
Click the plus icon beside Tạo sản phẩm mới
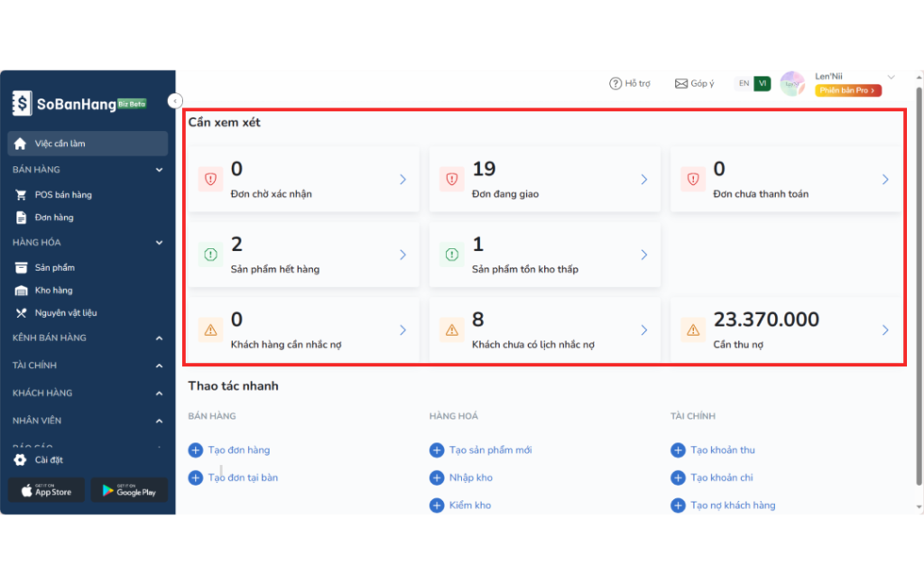click(437, 450)
